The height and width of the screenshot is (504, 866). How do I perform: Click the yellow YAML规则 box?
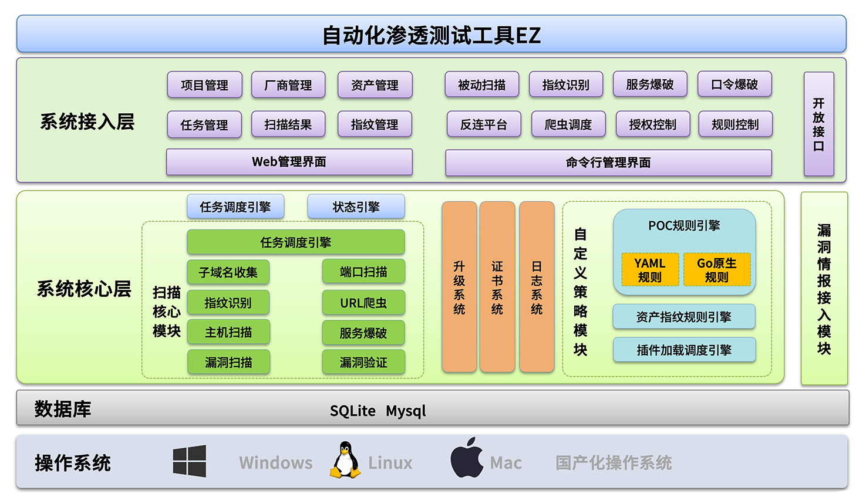pyautogui.click(x=650, y=270)
